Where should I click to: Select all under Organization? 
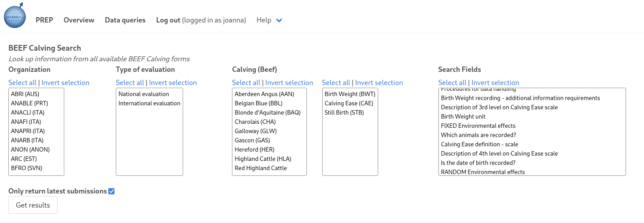[x=22, y=82]
